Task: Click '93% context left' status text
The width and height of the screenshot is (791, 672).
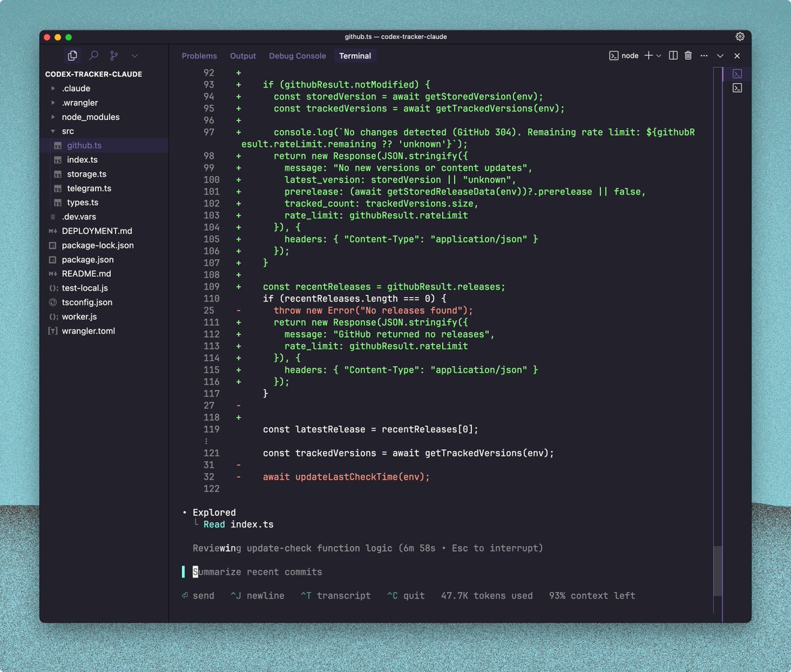Action: (x=592, y=596)
